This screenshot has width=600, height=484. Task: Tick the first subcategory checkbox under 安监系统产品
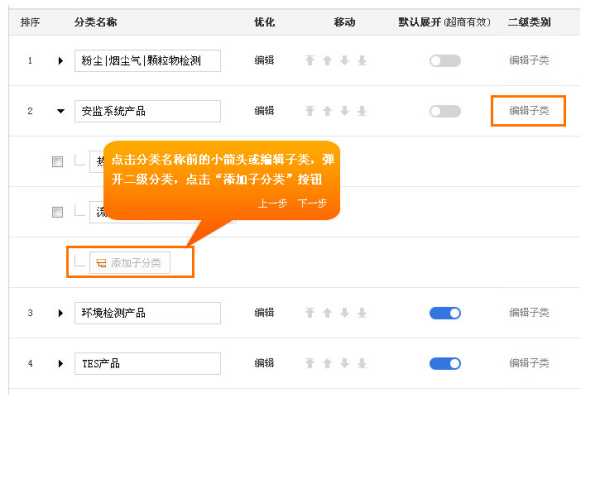pyautogui.click(x=58, y=161)
